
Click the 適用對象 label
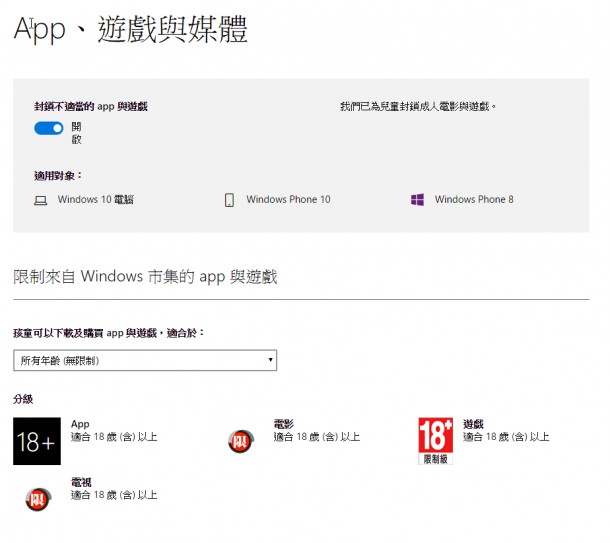pos(58,176)
